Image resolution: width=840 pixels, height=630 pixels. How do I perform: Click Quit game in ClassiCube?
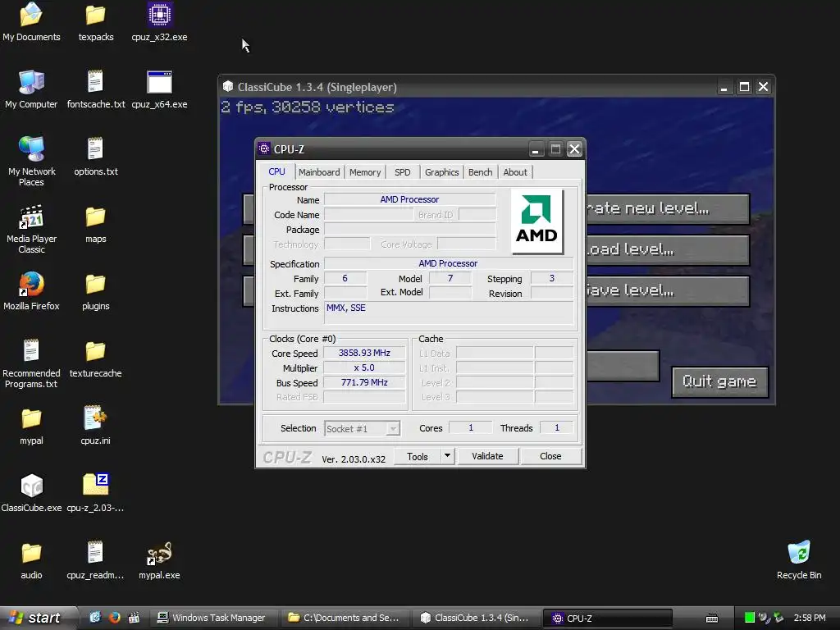click(719, 381)
